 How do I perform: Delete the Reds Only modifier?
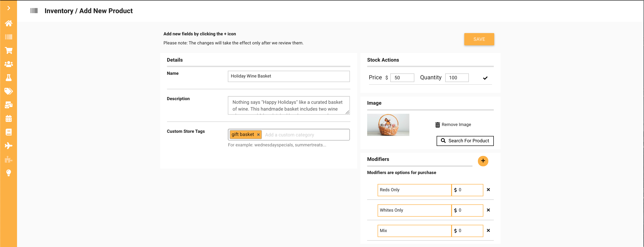[488, 190]
